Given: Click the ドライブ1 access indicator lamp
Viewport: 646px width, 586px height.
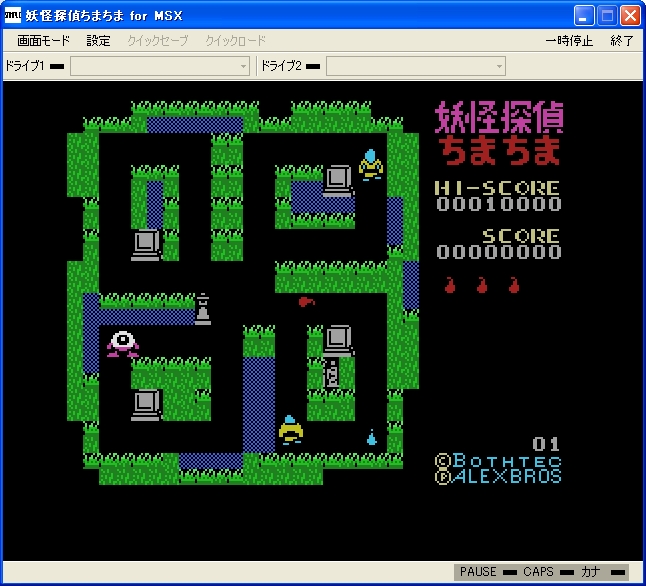Looking at the screenshot, I should point(57,66).
